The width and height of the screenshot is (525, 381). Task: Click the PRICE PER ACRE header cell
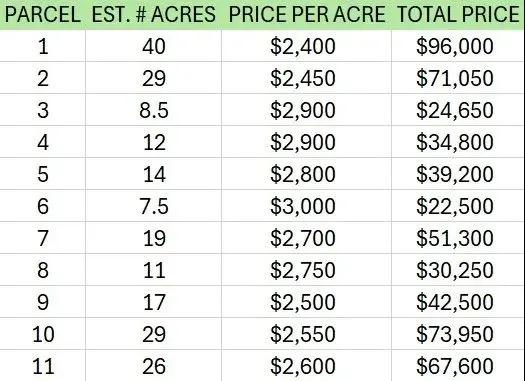306,15
